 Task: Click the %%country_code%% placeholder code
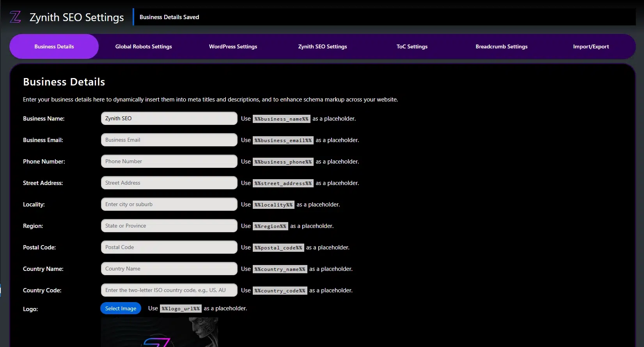(280, 290)
